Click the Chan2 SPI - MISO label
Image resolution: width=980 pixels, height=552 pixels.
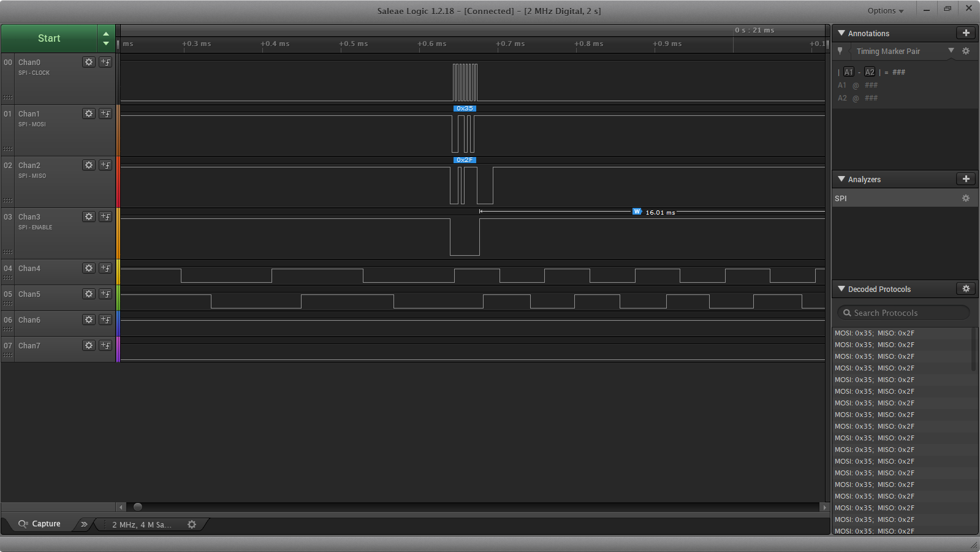[32, 176]
